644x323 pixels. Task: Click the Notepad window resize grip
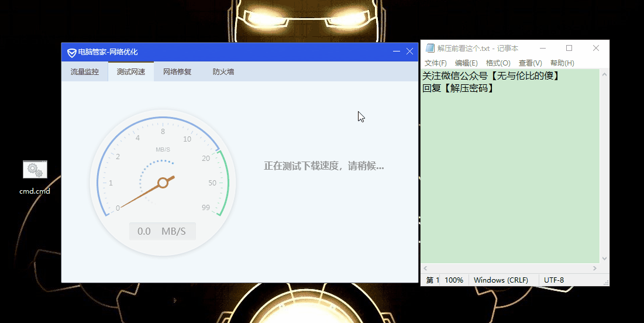[x=606, y=282]
